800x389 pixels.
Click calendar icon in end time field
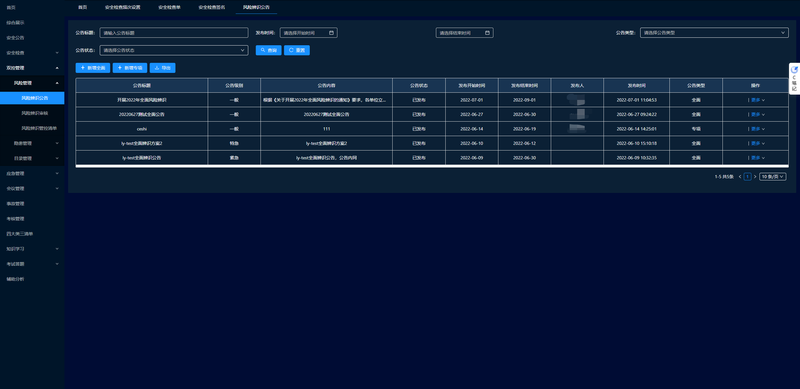pos(487,33)
